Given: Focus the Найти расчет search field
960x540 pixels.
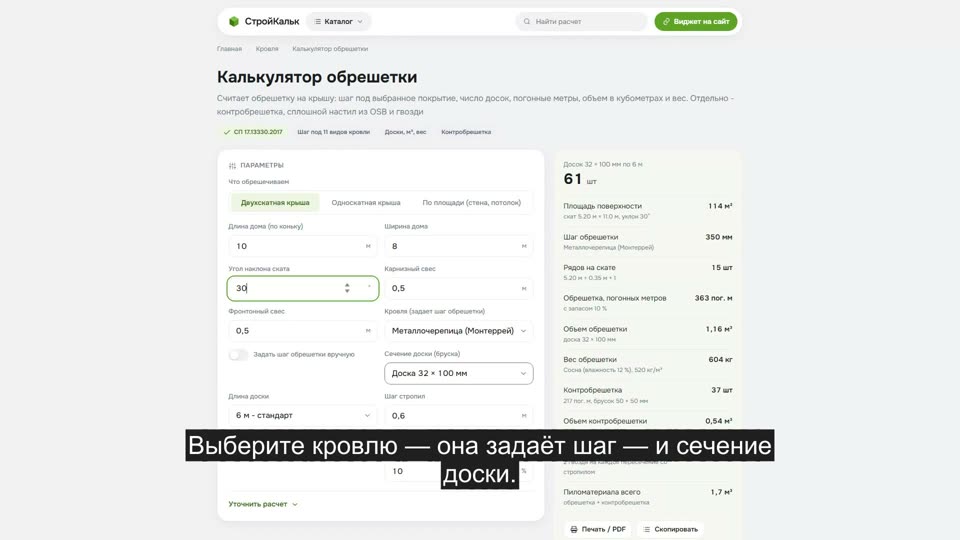Looking at the screenshot, I should [581, 21].
